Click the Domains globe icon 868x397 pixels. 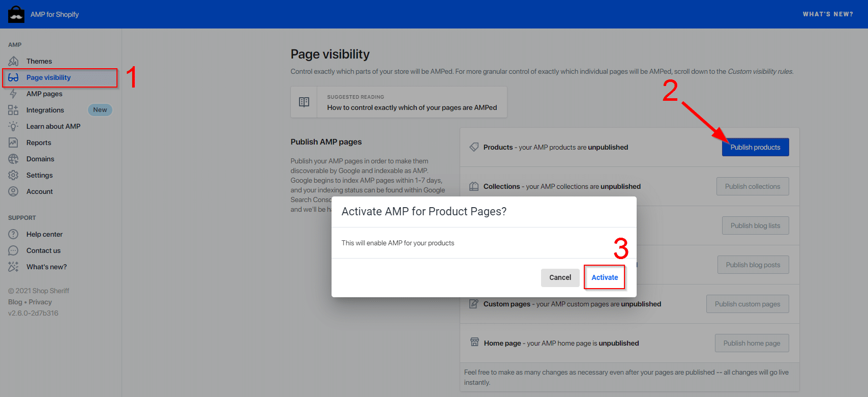coord(14,159)
